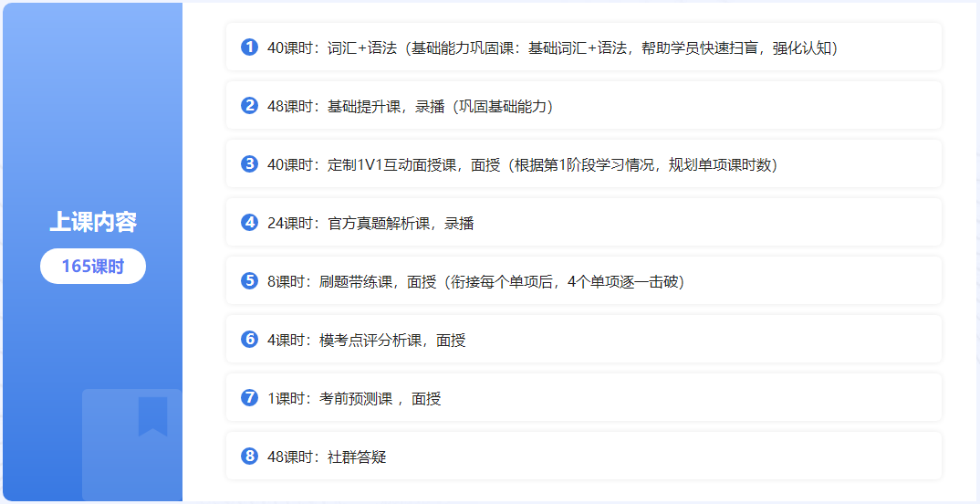
Task: Click the number 2 circle icon
Action: pyautogui.click(x=249, y=106)
